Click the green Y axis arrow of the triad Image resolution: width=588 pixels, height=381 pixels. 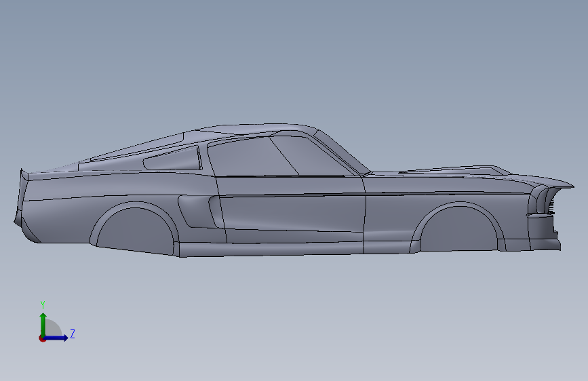point(43,324)
